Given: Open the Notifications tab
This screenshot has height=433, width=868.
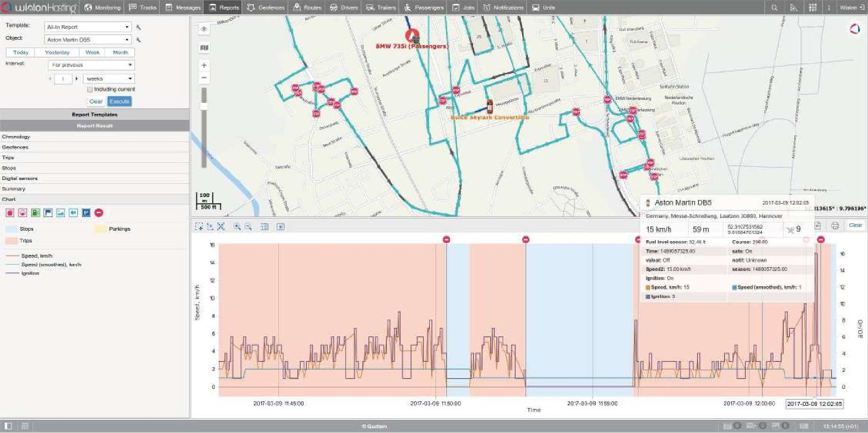Looking at the screenshot, I should tap(503, 8).
